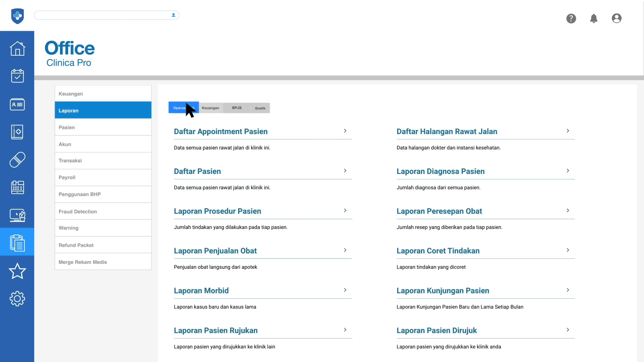Expand Laporan Diagnosa Pasien chevron

(568, 171)
